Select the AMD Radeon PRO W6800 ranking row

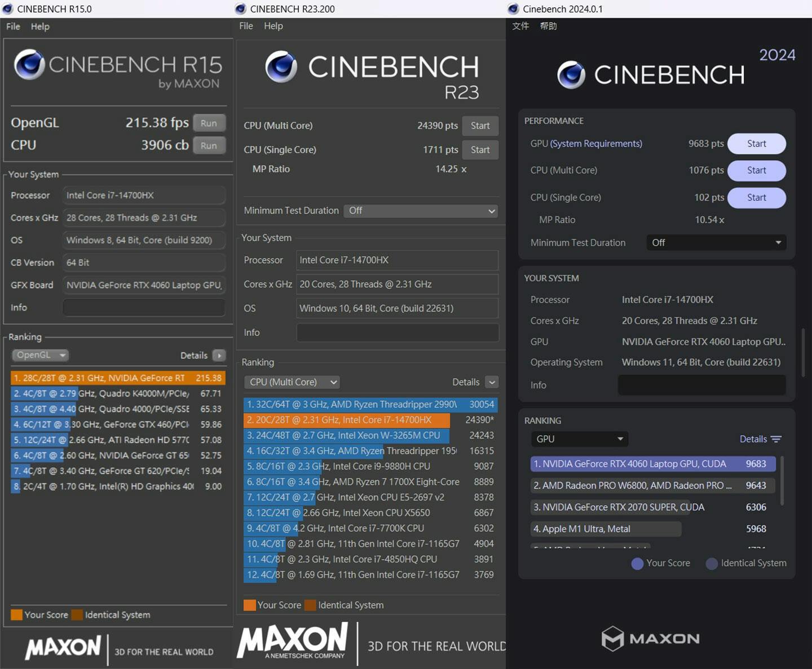[653, 485]
